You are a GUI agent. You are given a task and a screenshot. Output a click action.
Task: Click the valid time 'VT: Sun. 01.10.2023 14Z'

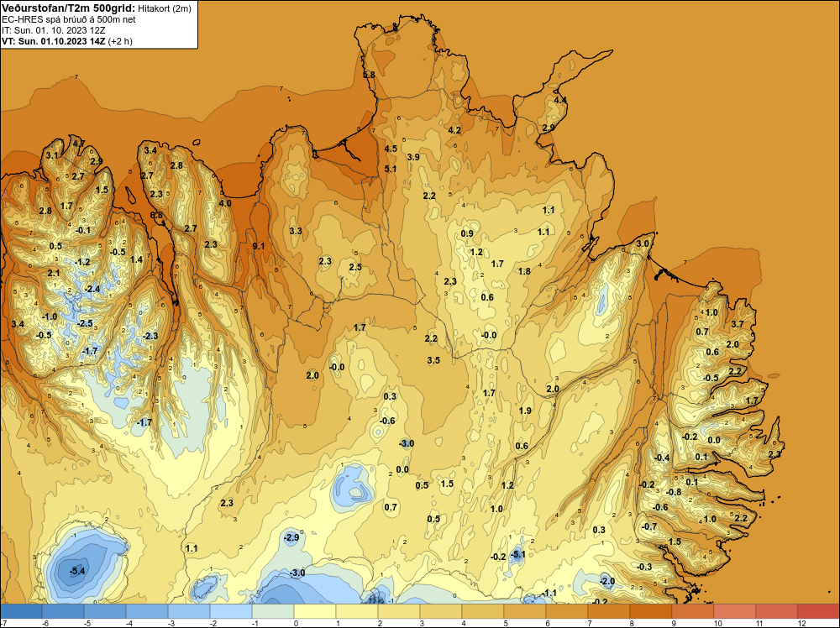54,40
